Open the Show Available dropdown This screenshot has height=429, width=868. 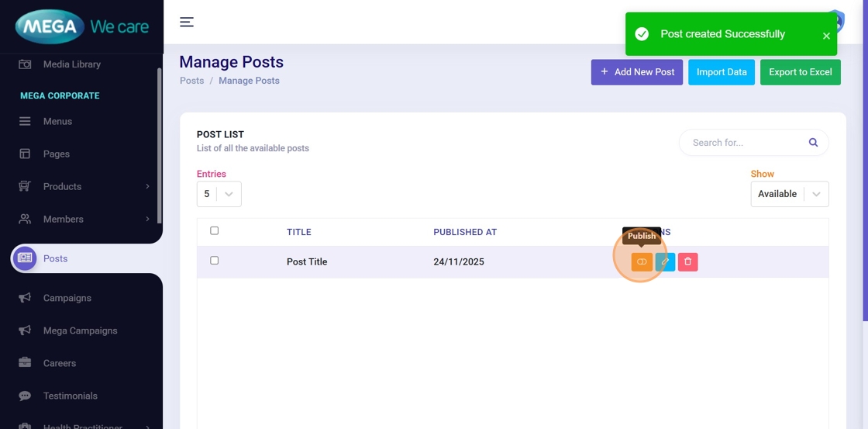(x=789, y=194)
